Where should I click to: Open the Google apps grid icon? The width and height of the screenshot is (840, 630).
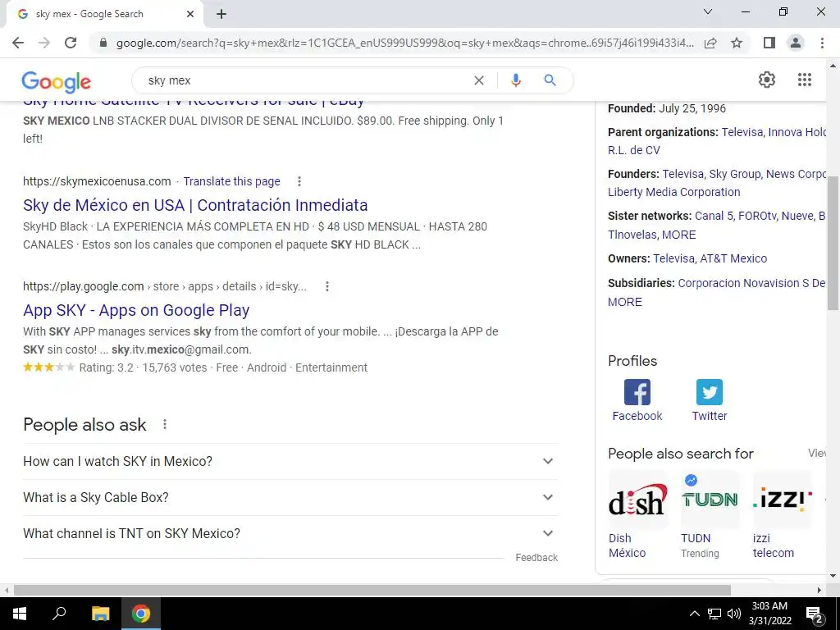click(x=804, y=80)
